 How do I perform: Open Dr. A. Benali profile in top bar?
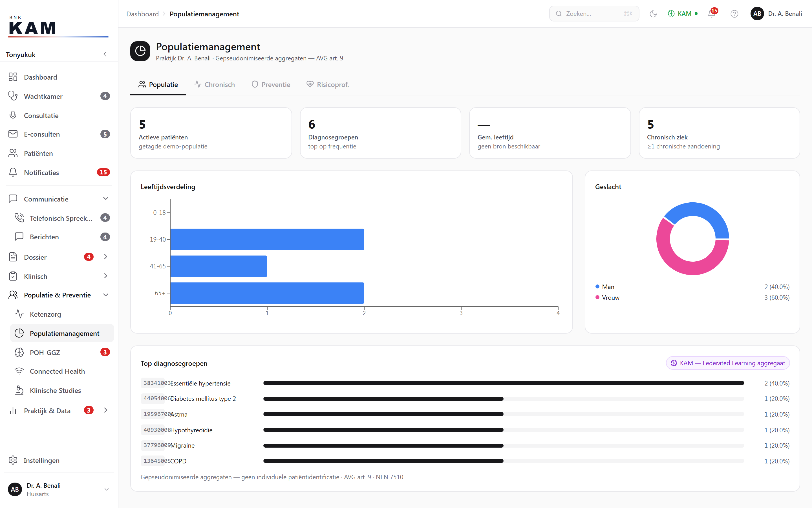776,14
